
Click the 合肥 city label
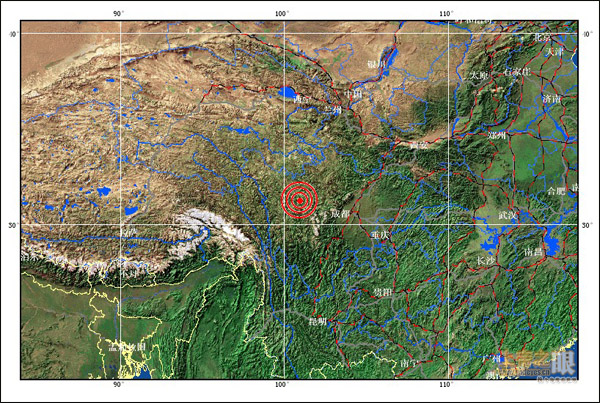coord(556,191)
